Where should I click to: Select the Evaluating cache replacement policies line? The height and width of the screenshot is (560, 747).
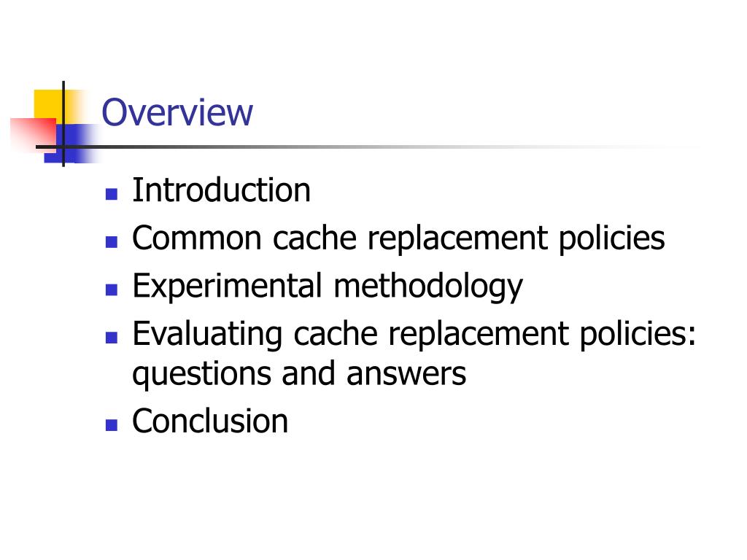point(414,334)
